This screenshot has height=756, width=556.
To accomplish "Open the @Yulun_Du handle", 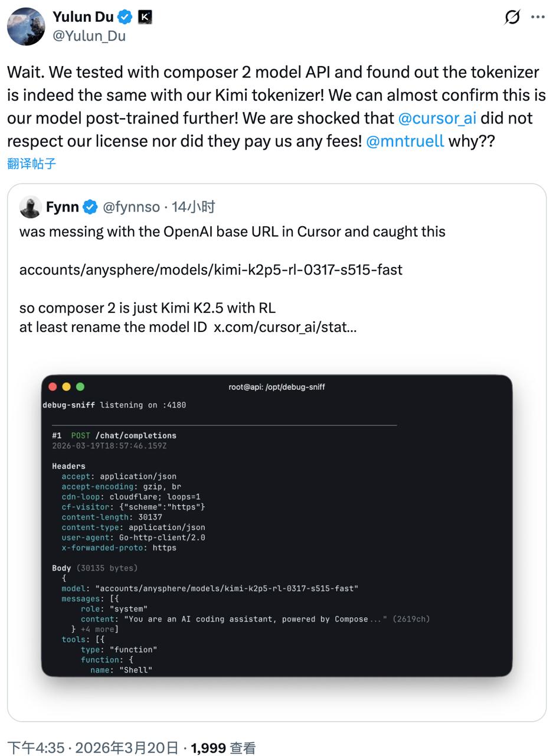I will click(89, 36).
